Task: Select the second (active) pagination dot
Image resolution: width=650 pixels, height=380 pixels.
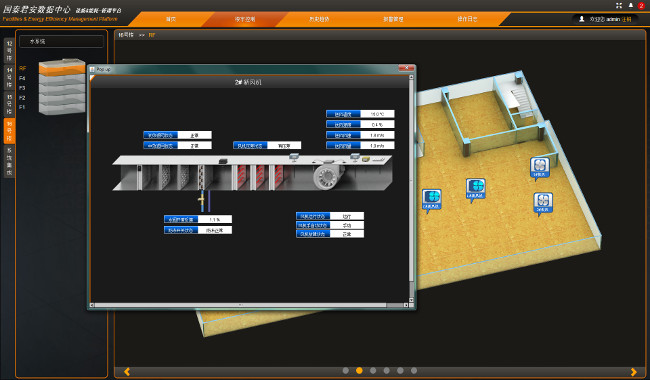Action: [359, 370]
